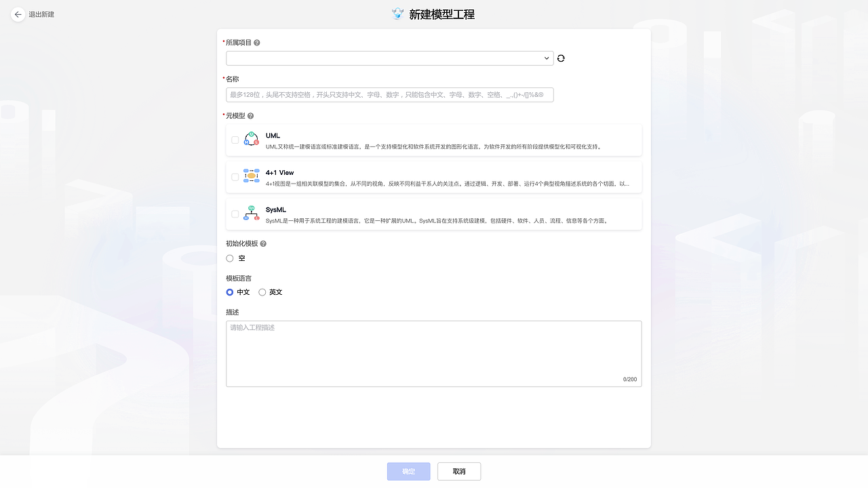The height and width of the screenshot is (488, 868).
Task: Open the 元模型 help tooltip
Action: pyautogui.click(x=250, y=115)
